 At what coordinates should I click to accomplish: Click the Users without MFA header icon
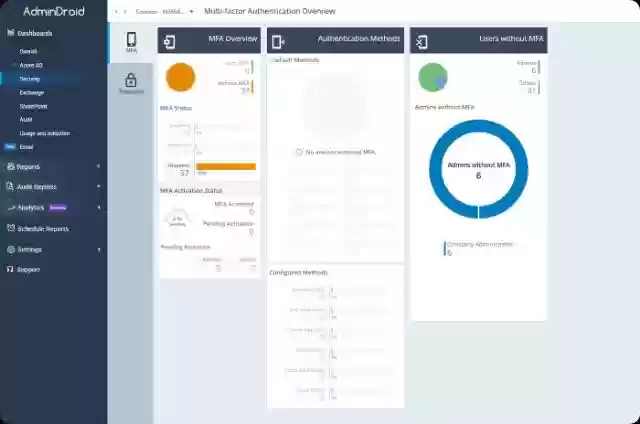(421, 42)
